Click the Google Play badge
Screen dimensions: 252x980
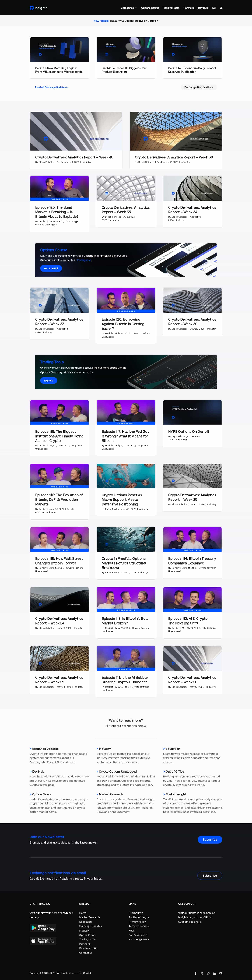point(43,928)
